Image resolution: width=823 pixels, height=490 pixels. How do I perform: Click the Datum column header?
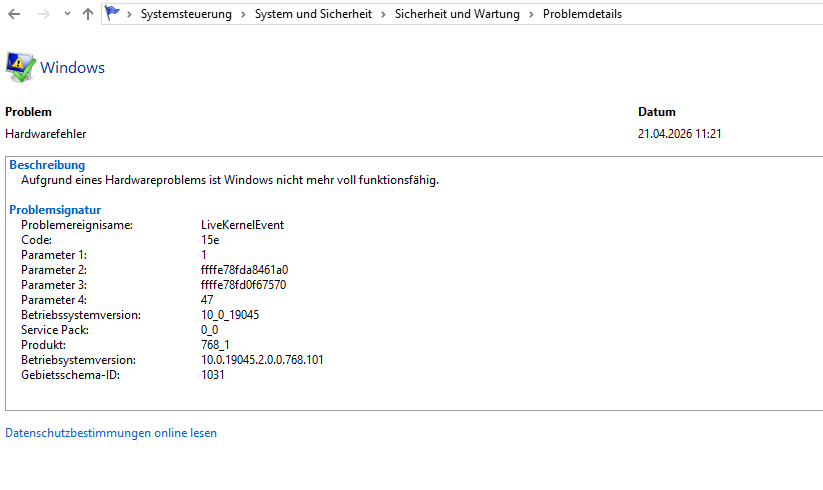coord(657,112)
